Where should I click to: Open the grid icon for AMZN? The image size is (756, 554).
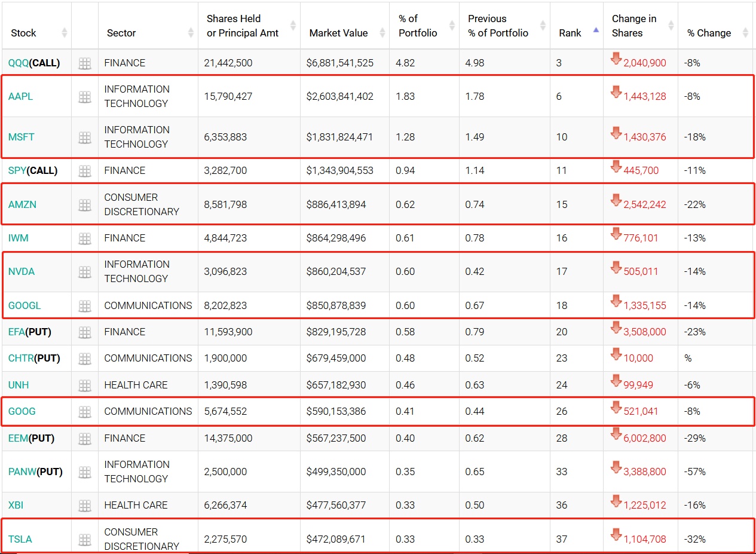pyautogui.click(x=85, y=205)
